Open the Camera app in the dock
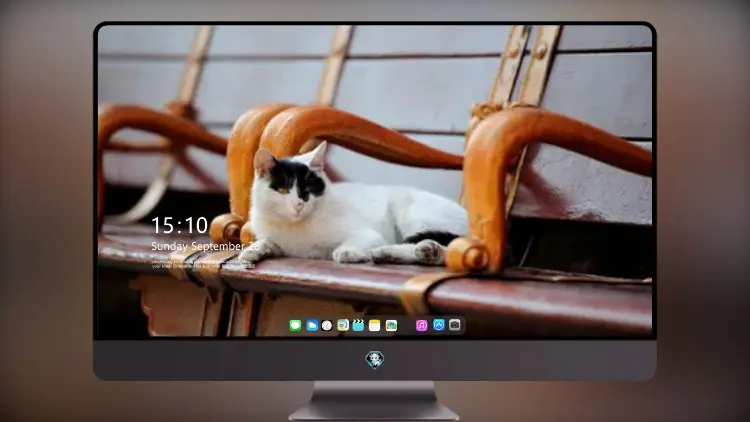Image resolution: width=750 pixels, height=422 pixels. pos(455,325)
